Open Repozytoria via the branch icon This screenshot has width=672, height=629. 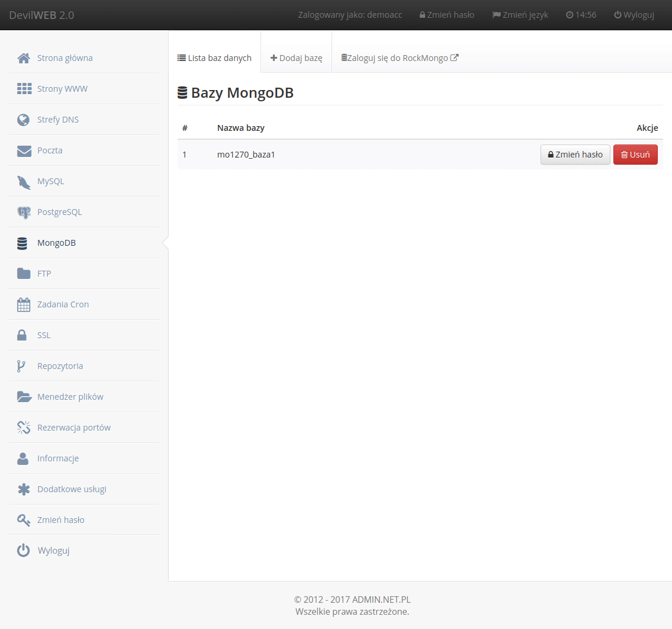[23, 365]
